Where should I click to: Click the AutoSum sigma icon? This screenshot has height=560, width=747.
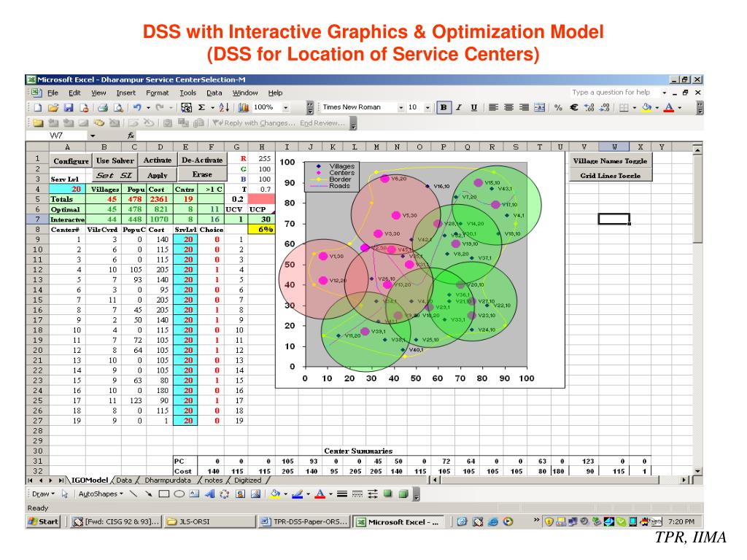tap(201, 108)
